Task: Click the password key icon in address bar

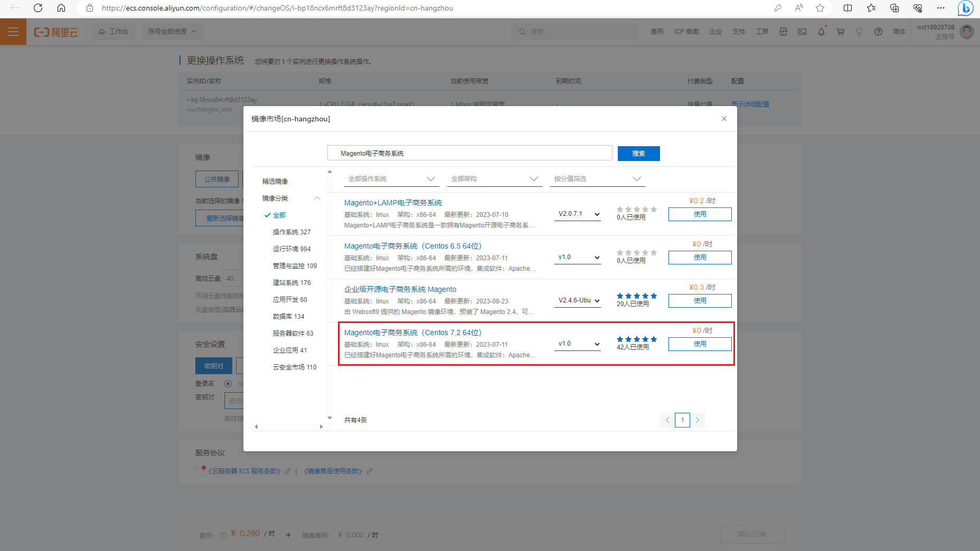Action: tap(778, 8)
